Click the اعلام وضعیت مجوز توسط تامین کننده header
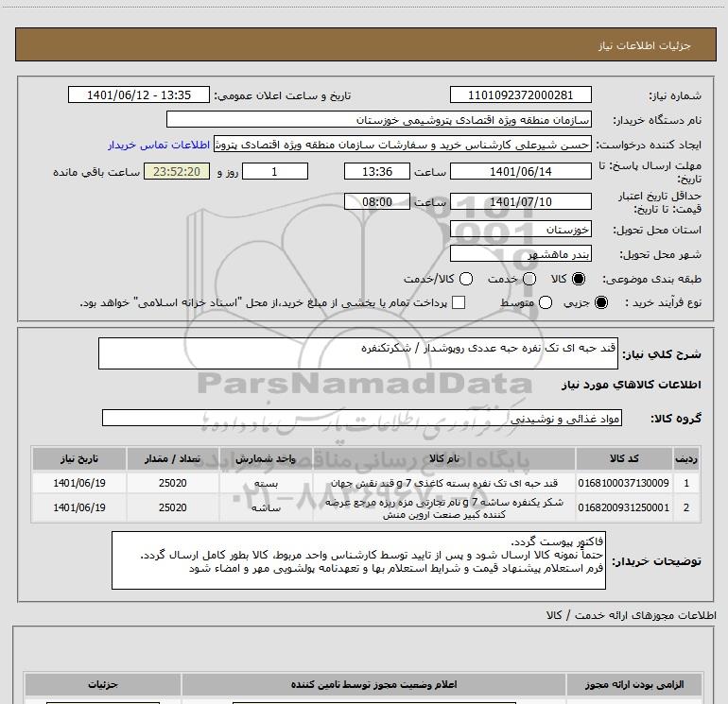The image size is (728, 704). click(373, 684)
